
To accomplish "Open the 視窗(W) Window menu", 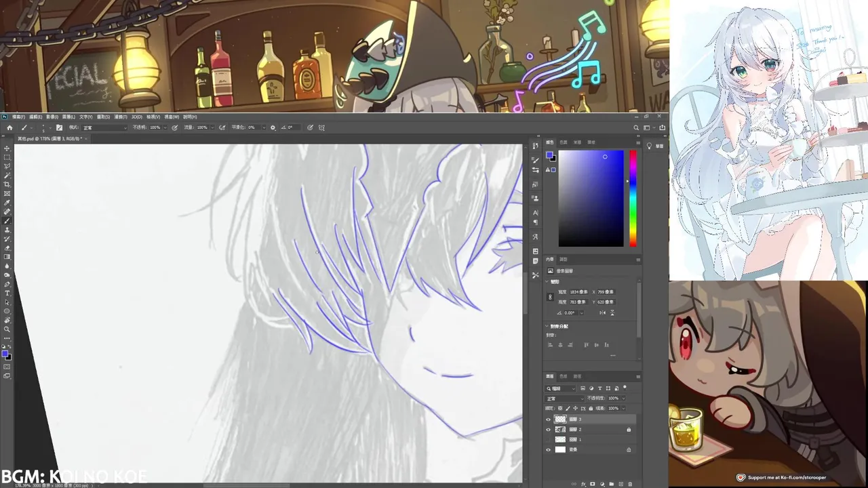I will (172, 117).
